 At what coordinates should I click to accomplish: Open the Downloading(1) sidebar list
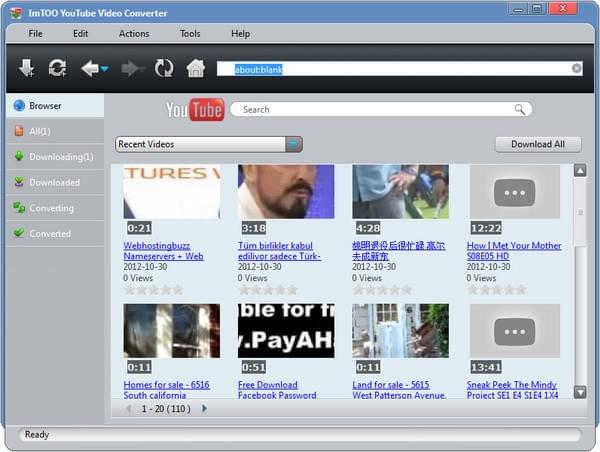55,157
